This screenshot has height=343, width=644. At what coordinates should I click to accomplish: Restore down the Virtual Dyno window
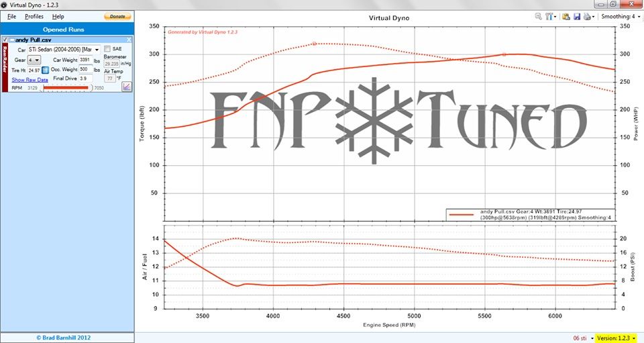(612, 4)
